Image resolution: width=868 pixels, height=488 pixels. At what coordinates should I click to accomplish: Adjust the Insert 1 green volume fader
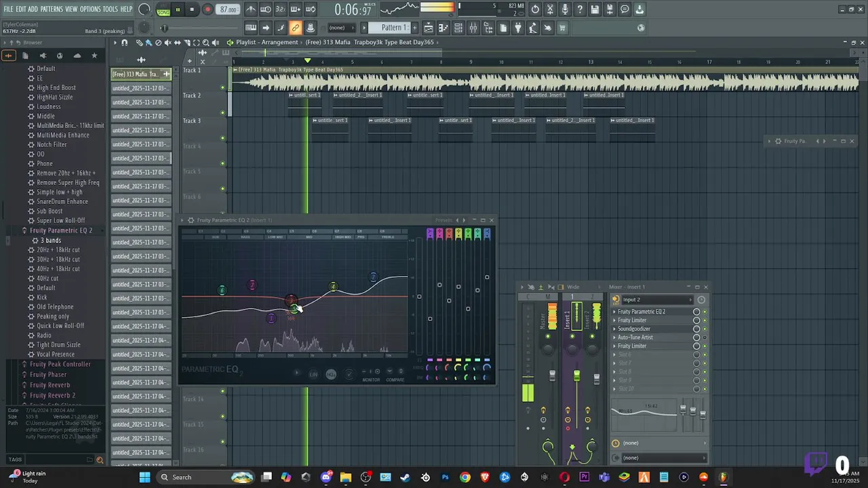click(x=577, y=376)
